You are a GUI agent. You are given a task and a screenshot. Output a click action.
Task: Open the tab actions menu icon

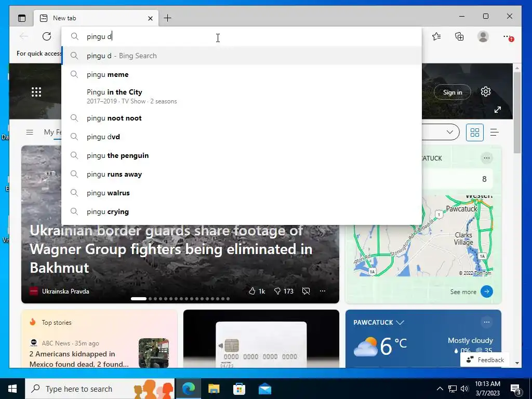[22, 18]
